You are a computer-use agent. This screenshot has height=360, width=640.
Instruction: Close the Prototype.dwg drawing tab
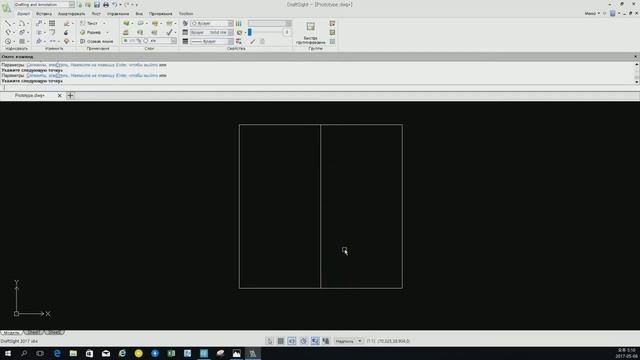[x=60, y=96]
